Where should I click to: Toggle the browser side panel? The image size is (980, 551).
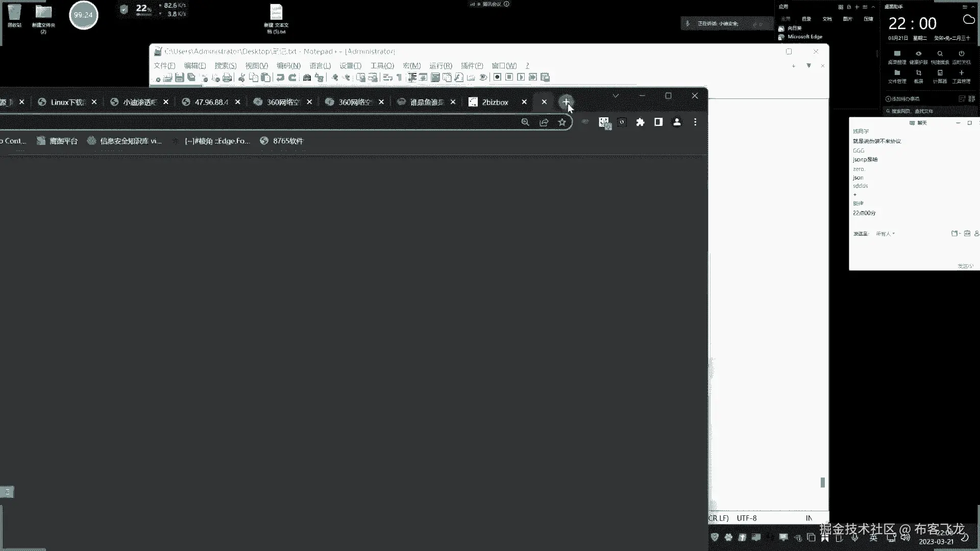click(x=658, y=122)
